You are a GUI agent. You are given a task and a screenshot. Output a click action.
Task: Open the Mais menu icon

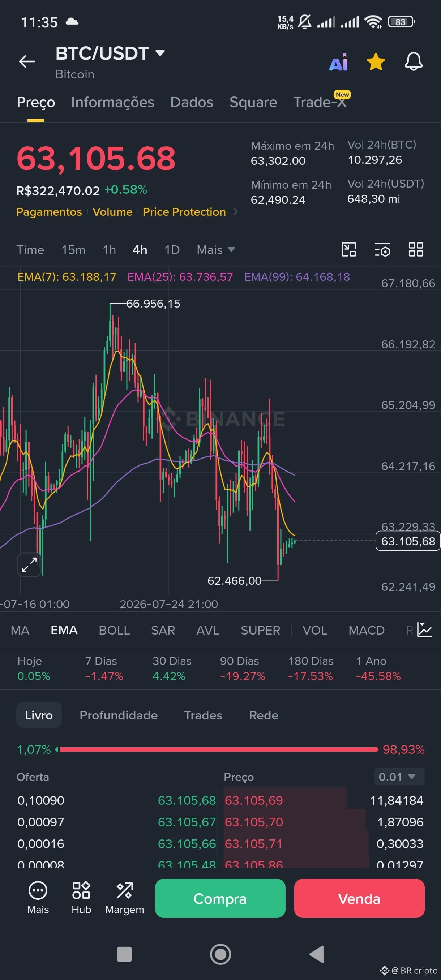pos(38,898)
